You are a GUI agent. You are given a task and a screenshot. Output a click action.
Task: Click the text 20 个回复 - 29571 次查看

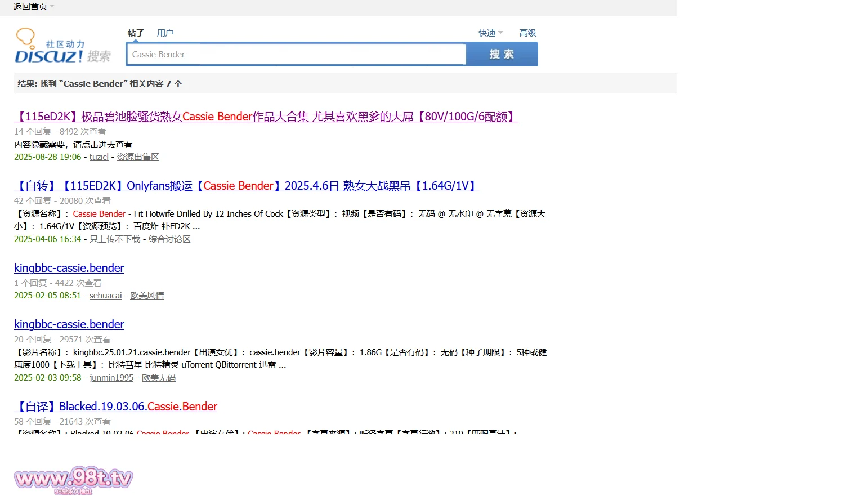pyautogui.click(x=62, y=340)
